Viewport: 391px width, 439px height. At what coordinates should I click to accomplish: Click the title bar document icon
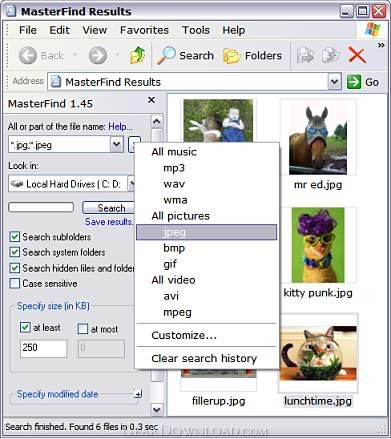pos(11,11)
